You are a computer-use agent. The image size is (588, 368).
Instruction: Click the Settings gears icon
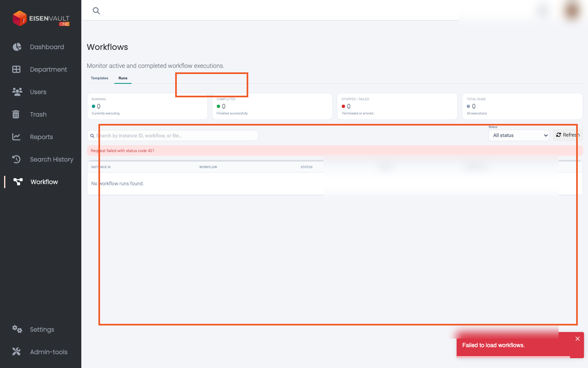[17, 329]
